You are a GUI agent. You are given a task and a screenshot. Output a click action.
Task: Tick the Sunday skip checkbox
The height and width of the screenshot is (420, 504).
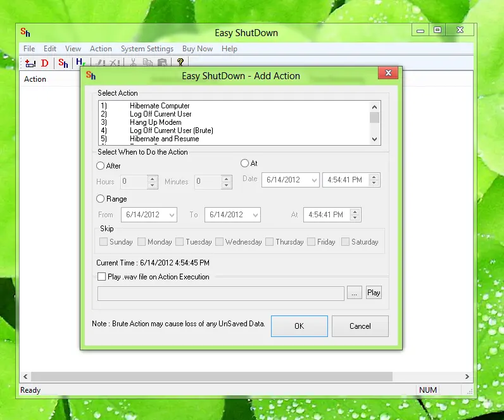103,241
